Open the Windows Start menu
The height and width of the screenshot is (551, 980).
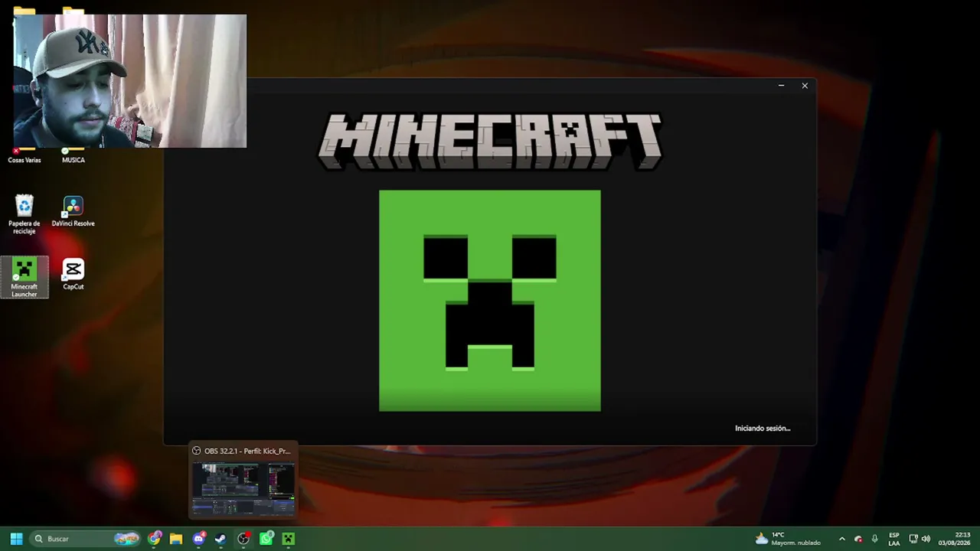click(x=16, y=539)
